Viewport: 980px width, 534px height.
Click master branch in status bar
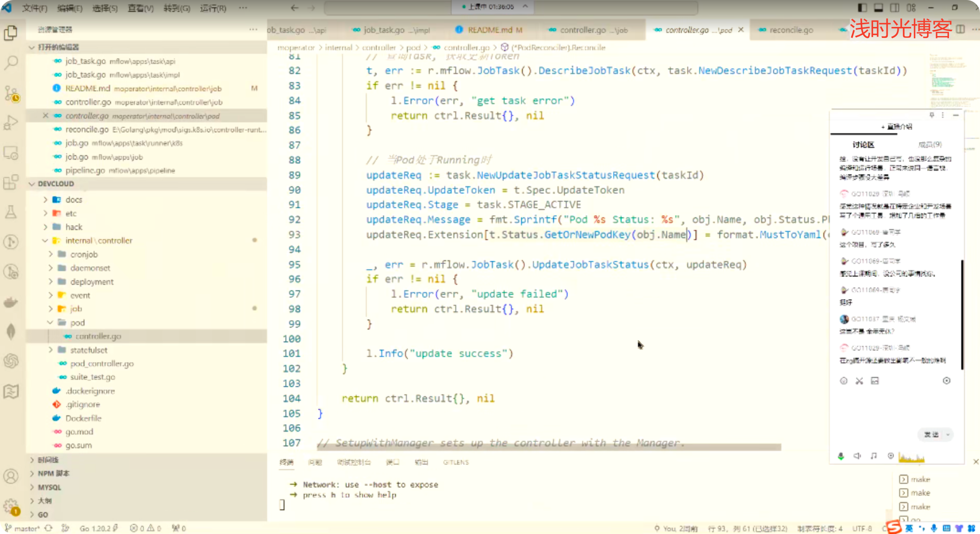click(26, 529)
